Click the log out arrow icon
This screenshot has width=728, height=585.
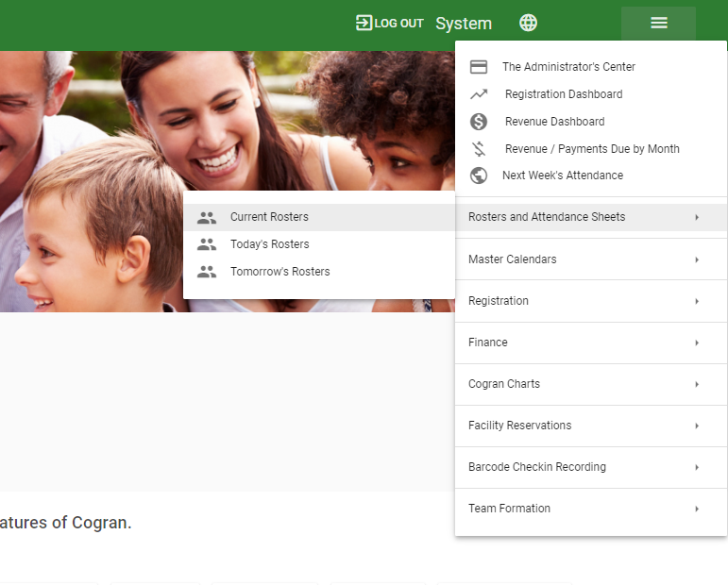(x=364, y=23)
